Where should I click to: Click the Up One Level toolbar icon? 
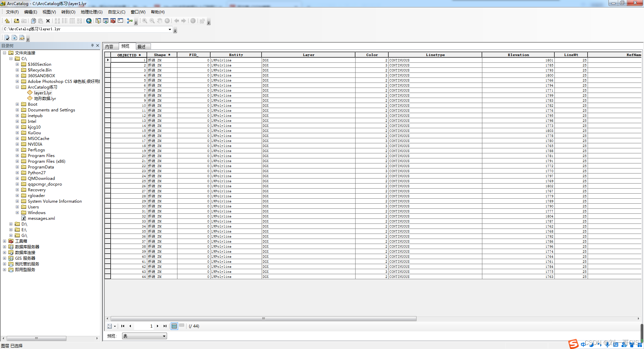(7, 21)
